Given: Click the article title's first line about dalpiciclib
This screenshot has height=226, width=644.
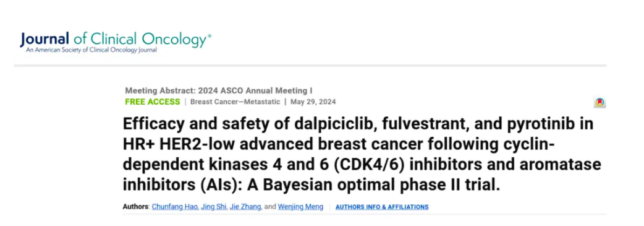Looking at the screenshot, I should click(358, 124).
